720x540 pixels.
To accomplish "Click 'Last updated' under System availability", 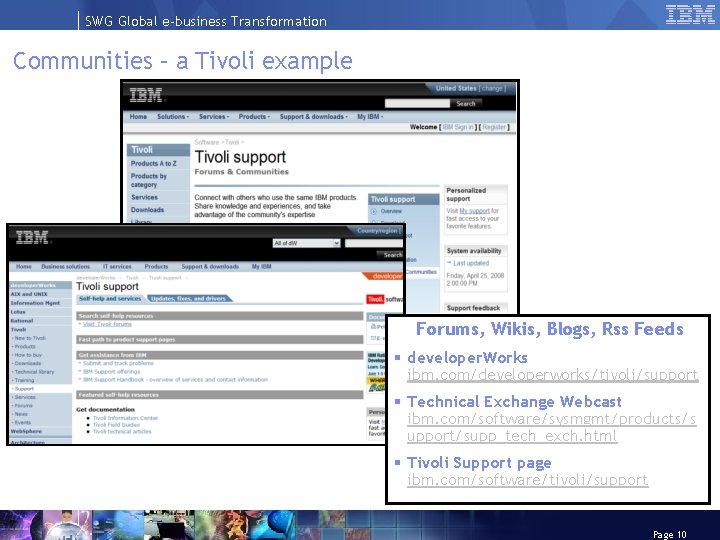I will 471,263.
